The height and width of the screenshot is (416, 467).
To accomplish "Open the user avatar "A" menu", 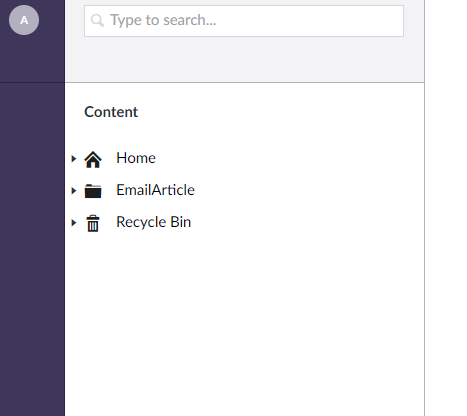I will click(x=24, y=20).
